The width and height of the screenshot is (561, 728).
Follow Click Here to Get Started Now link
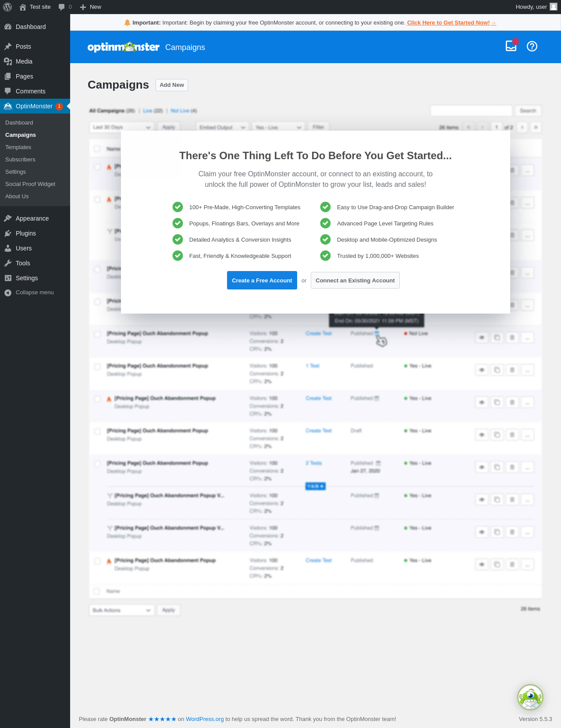point(451,23)
